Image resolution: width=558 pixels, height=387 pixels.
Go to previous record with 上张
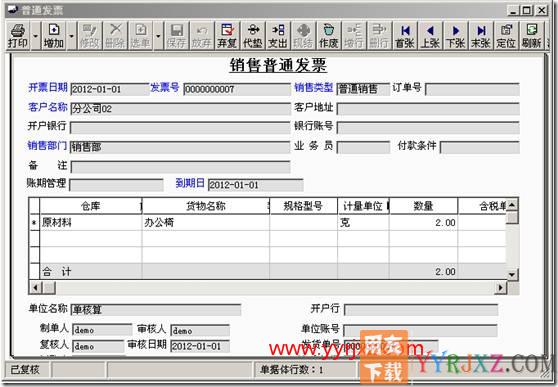point(430,36)
